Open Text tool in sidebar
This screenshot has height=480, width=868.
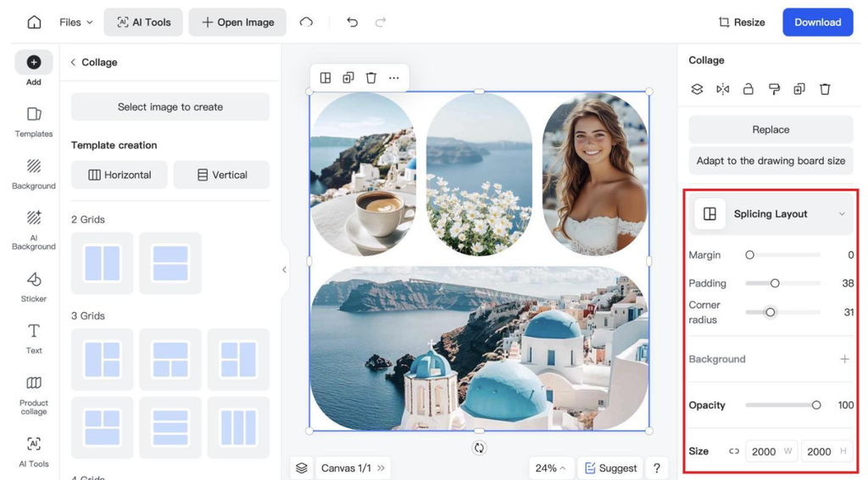pyautogui.click(x=34, y=339)
